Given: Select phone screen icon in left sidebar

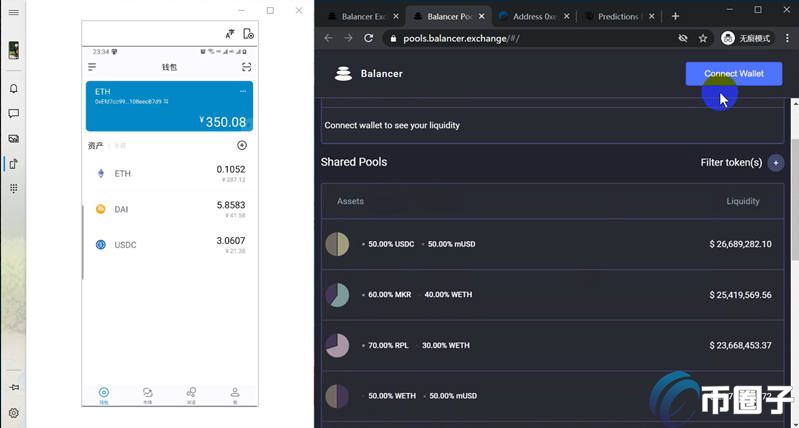Looking at the screenshot, I should point(14,164).
